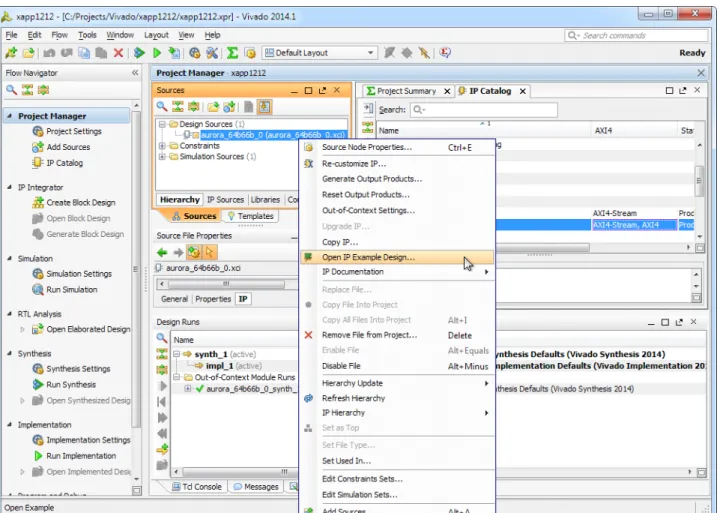The height and width of the screenshot is (513, 720).
Task: Open the Default Layout dropdown
Action: tap(319, 53)
